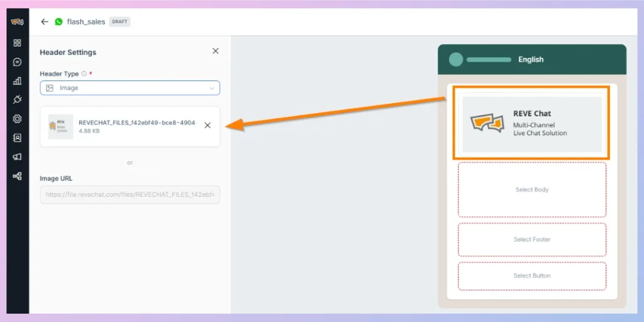
Task: Click the REVE Chat logo in sidebar
Action: pos(17,22)
